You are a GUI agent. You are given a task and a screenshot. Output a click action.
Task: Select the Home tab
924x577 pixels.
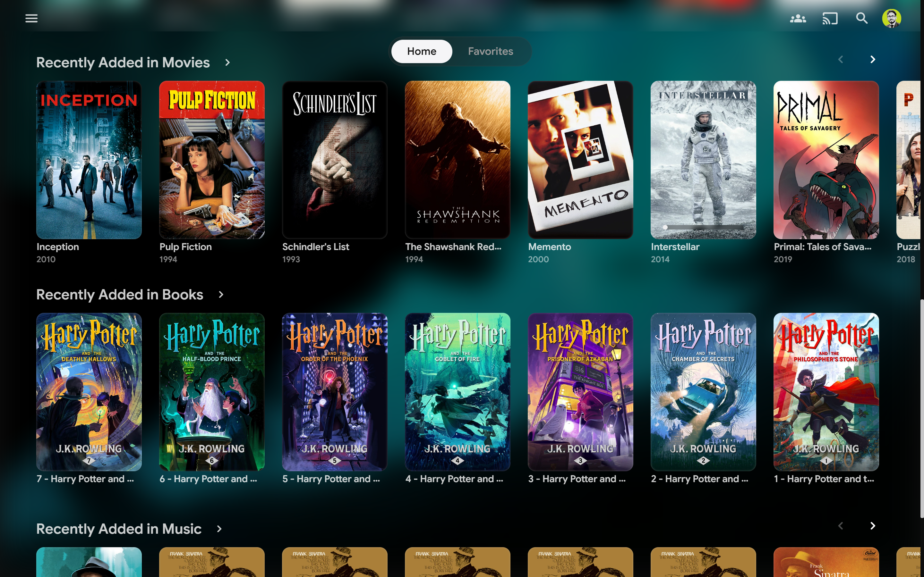[x=422, y=51]
